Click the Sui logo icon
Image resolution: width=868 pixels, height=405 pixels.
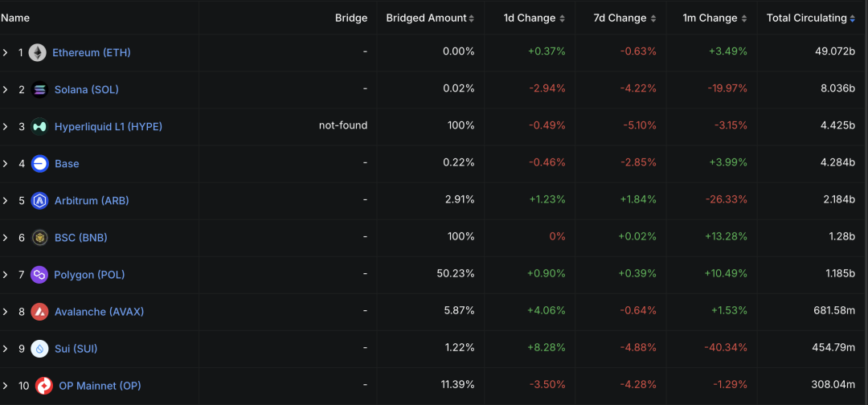tap(39, 349)
